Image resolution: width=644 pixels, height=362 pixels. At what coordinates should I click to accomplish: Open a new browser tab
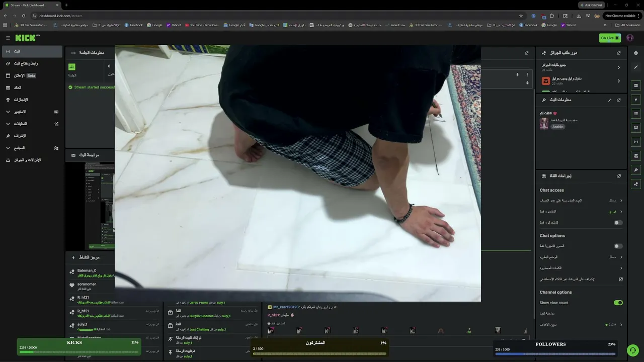[x=66, y=5]
